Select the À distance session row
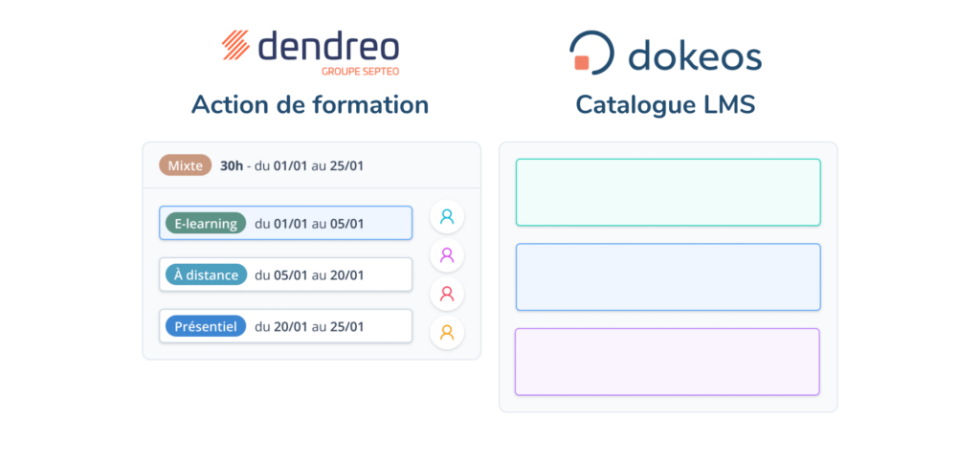Viewport: 980px width, 461px height. (285, 274)
